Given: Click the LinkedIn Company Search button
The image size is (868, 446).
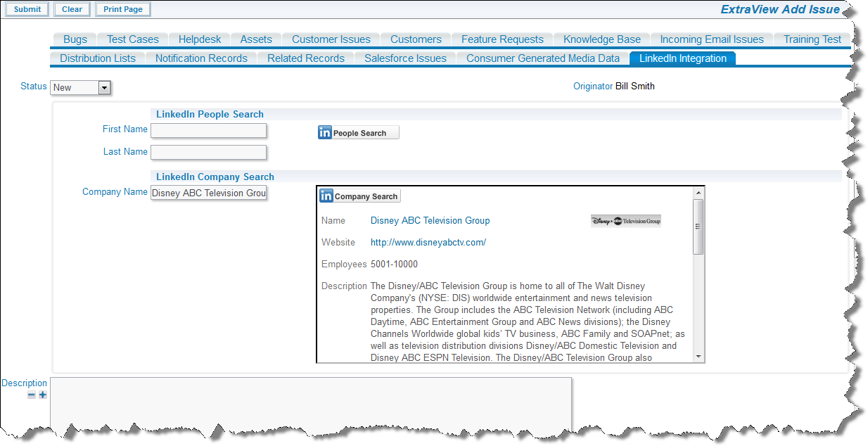Looking at the screenshot, I should tap(359, 196).
